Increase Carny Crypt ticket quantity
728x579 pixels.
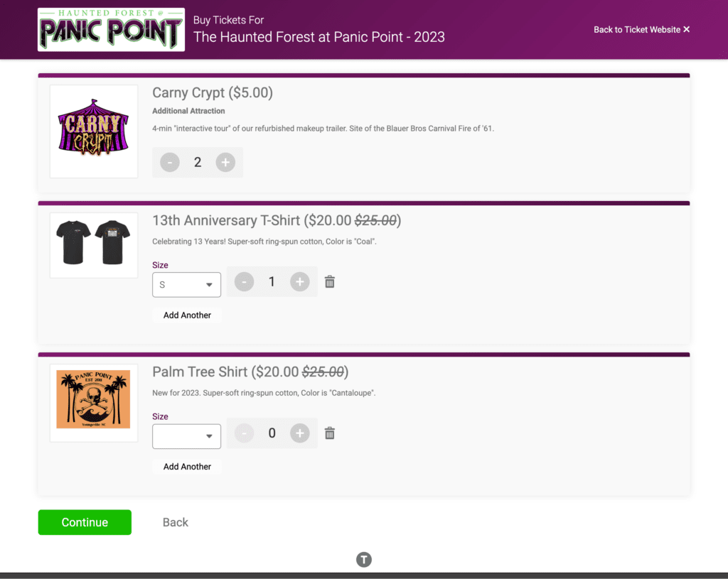click(225, 163)
